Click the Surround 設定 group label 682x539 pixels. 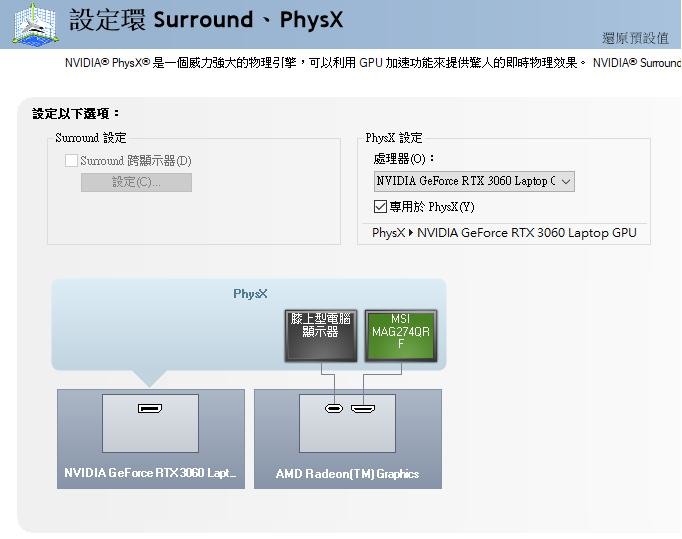(x=90, y=138)
